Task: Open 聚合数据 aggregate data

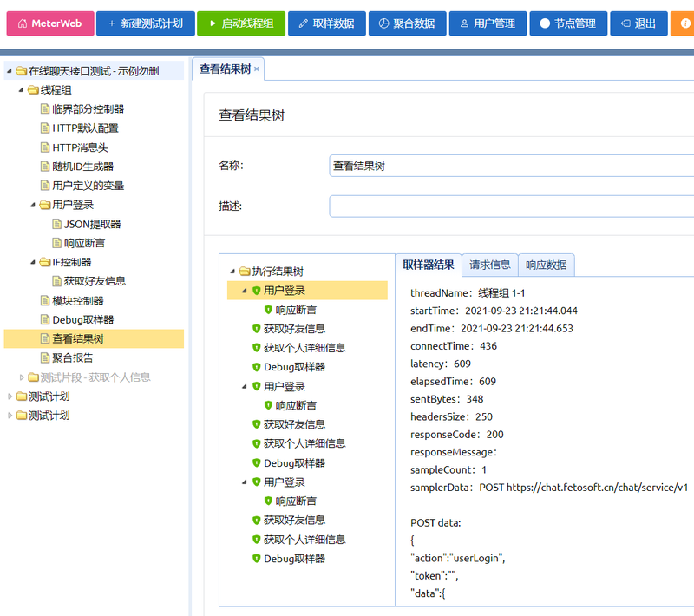Action: point(407,23)
